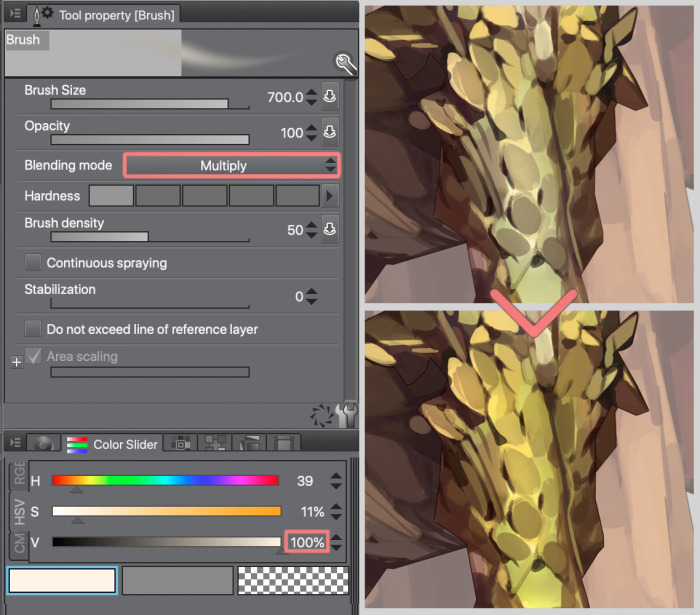Show more Hardness presets with arrow
The height and width of the screenshot is (615, 700).
coord(331,196)
